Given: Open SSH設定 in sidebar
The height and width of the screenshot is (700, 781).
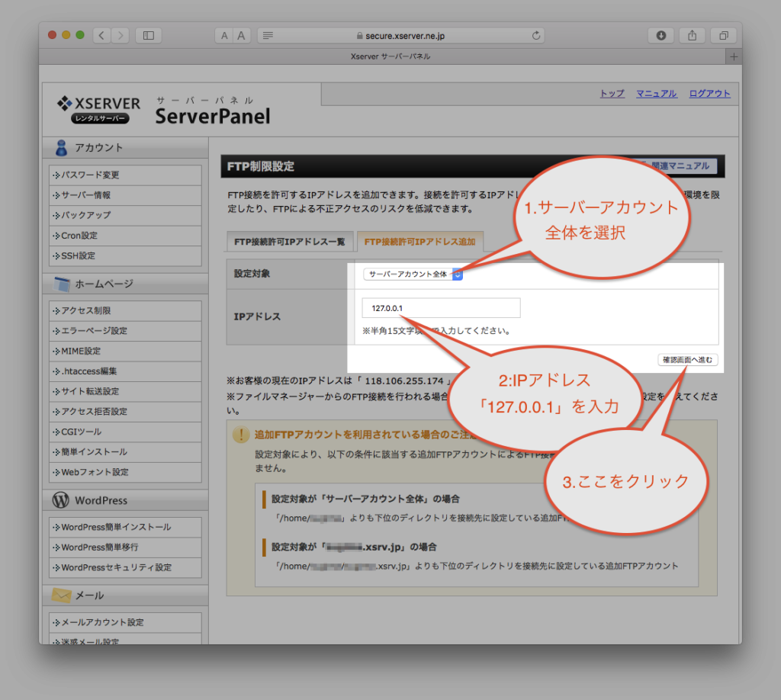Looking at the screenshot, I should point(126,256).
